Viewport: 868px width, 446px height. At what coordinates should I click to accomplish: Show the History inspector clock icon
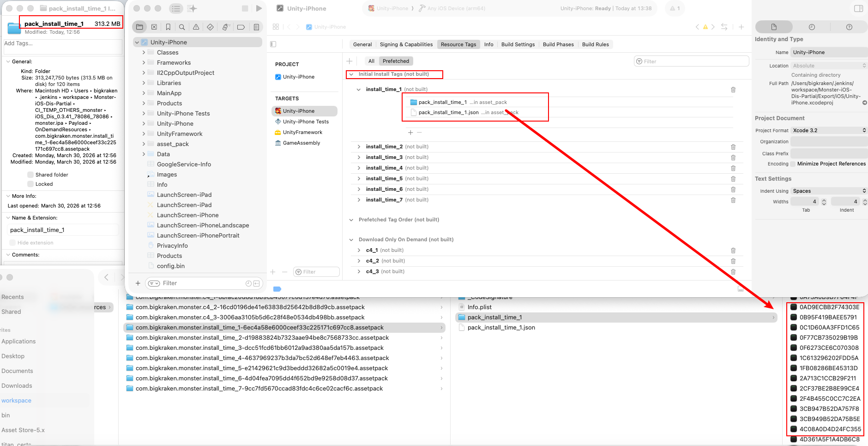(812, 27)
